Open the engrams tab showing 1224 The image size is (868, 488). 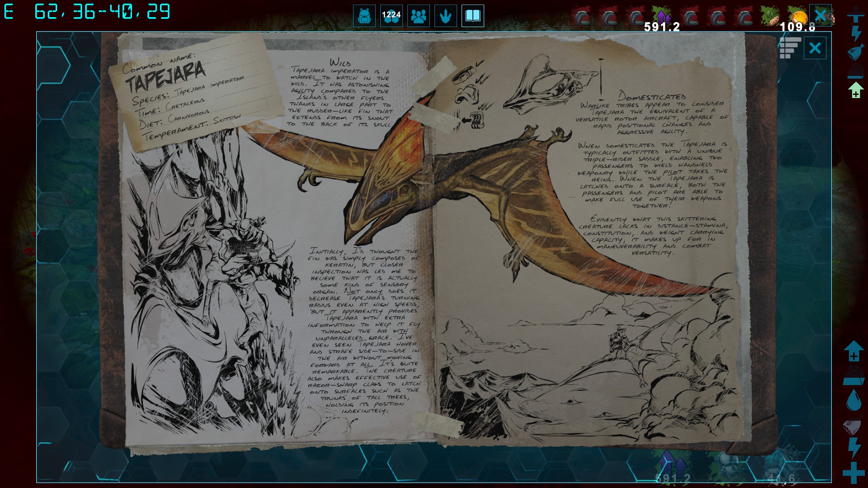click(392, 16)
